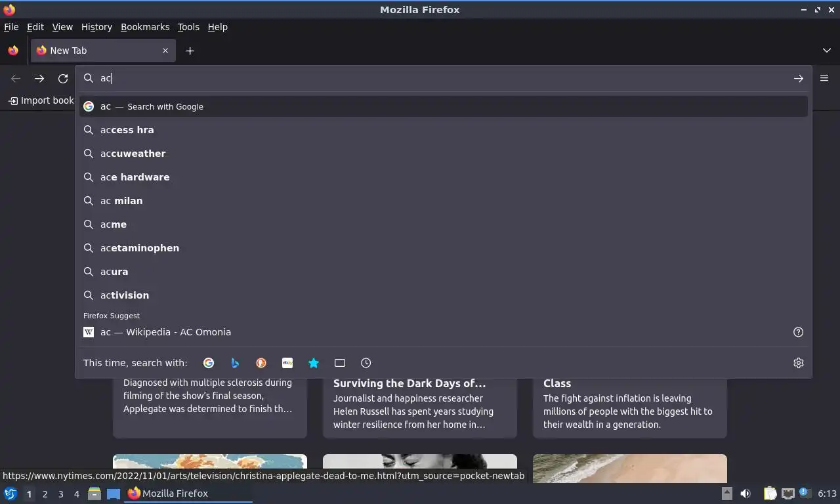Search open tabs using tabs icon
This screenshot has width=840, height=504.
click(x=340, y=363)
